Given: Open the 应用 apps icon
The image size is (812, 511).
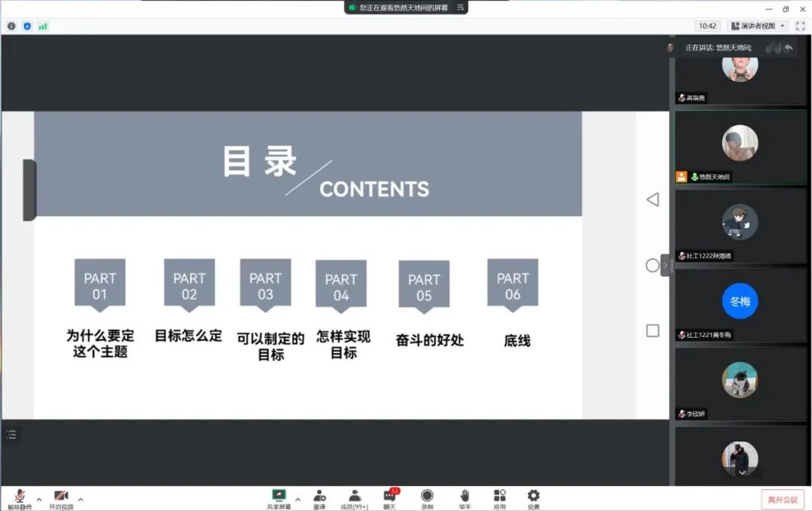Looking at the screenshot, I should click(499, 496).
